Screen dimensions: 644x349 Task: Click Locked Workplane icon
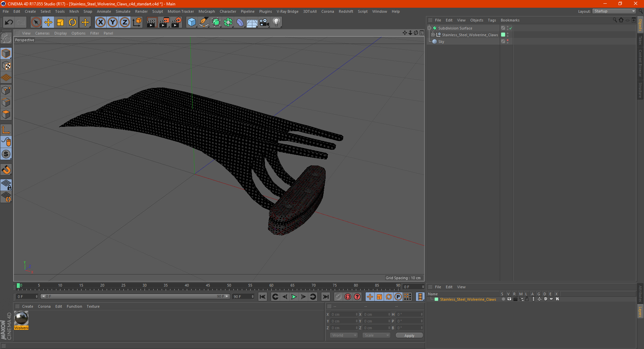tap(6, 185)
